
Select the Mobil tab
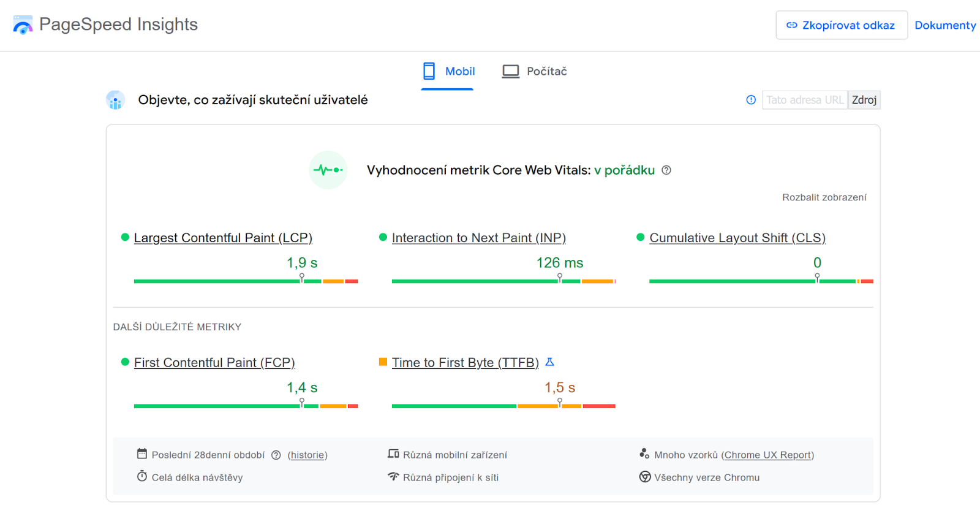pos(447,72)
